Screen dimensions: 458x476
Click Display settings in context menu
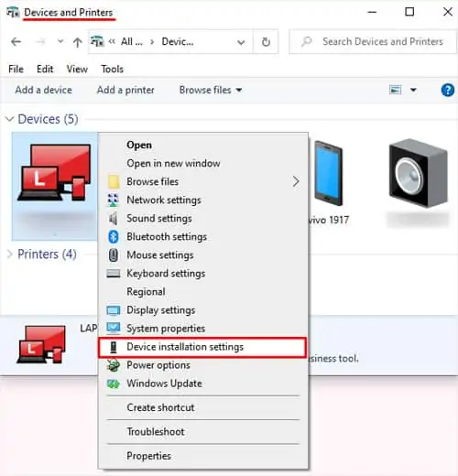[202, 309]
